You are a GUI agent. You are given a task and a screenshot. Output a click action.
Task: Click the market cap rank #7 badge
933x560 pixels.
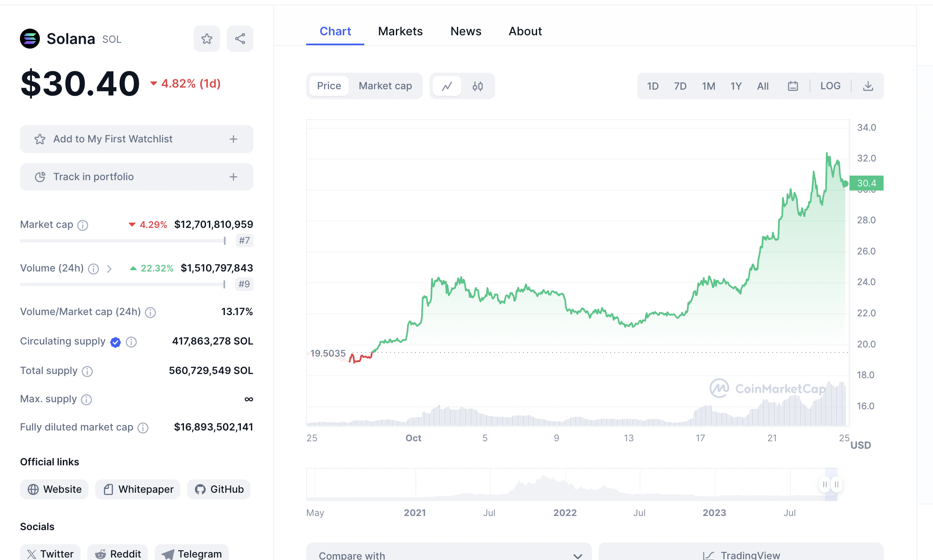(245, 240)
